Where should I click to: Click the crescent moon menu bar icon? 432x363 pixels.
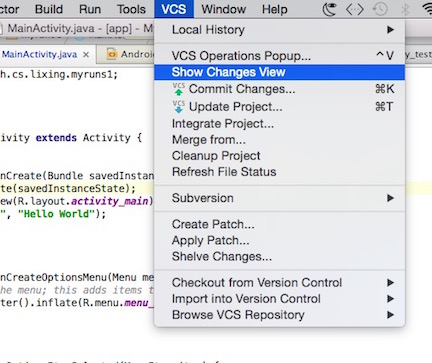(x=329, y=9)
